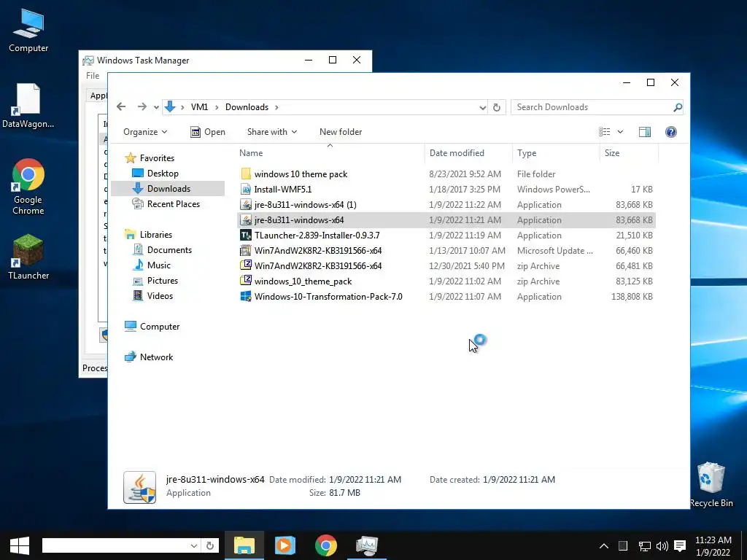Select Downloads in the address breadcrumb
The height and width of the screenshot is (560, 747).
(247, 107)
